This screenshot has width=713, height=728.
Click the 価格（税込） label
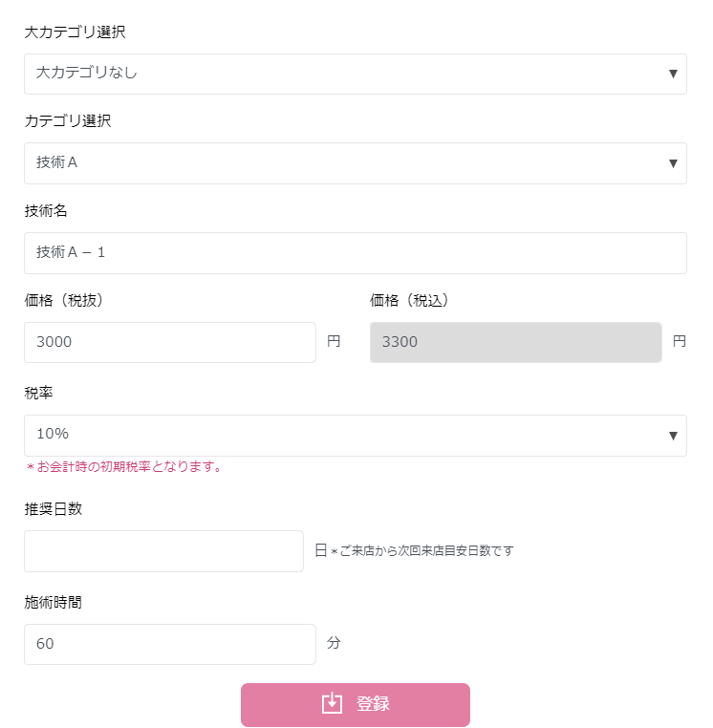coord(409,300)
